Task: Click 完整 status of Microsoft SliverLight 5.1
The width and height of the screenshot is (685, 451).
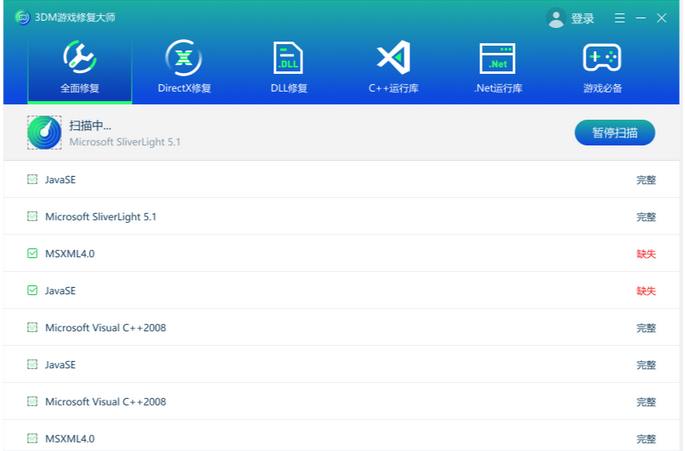Action: [646, 217]
